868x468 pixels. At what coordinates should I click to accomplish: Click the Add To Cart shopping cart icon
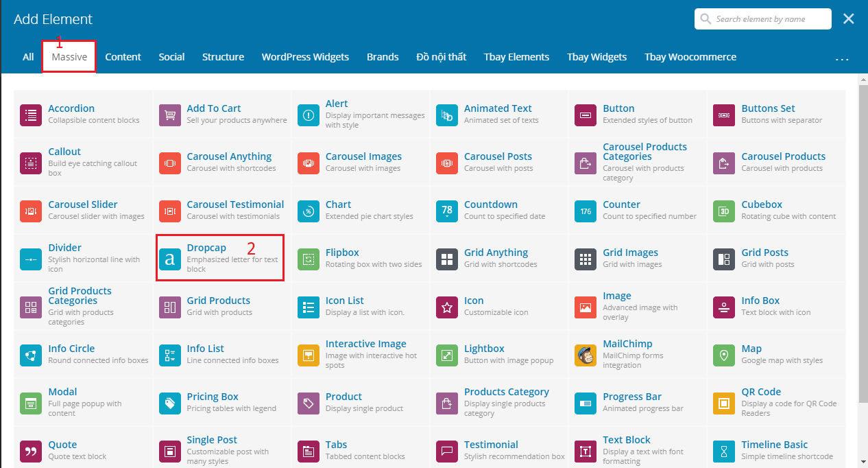click(x=170, y=115)
